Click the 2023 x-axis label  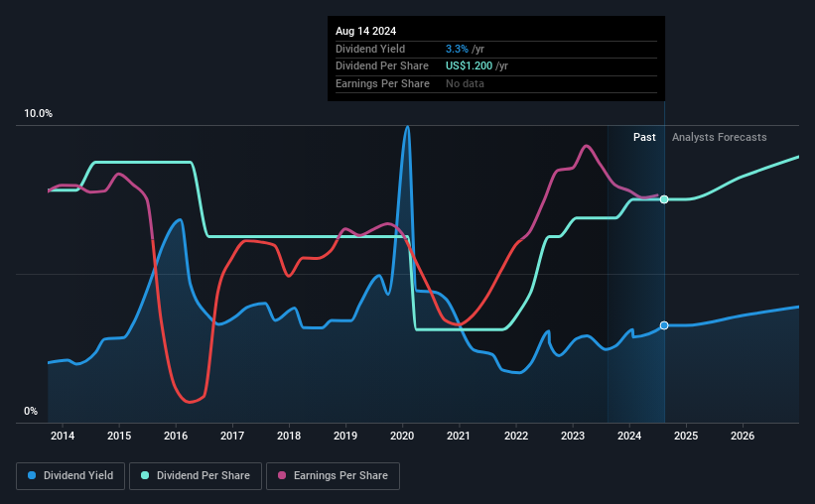click(x=573, y=436)
